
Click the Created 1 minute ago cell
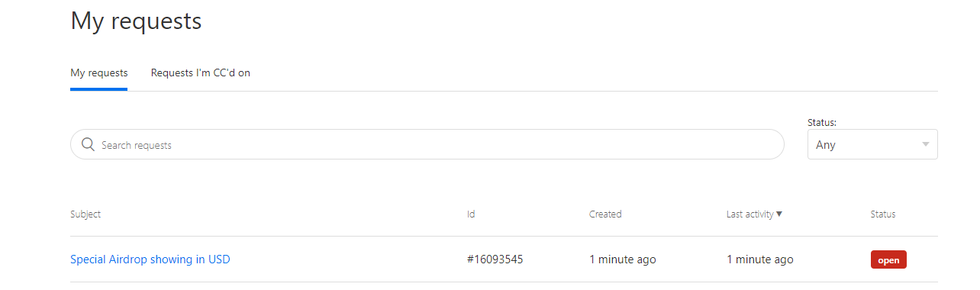623,259
